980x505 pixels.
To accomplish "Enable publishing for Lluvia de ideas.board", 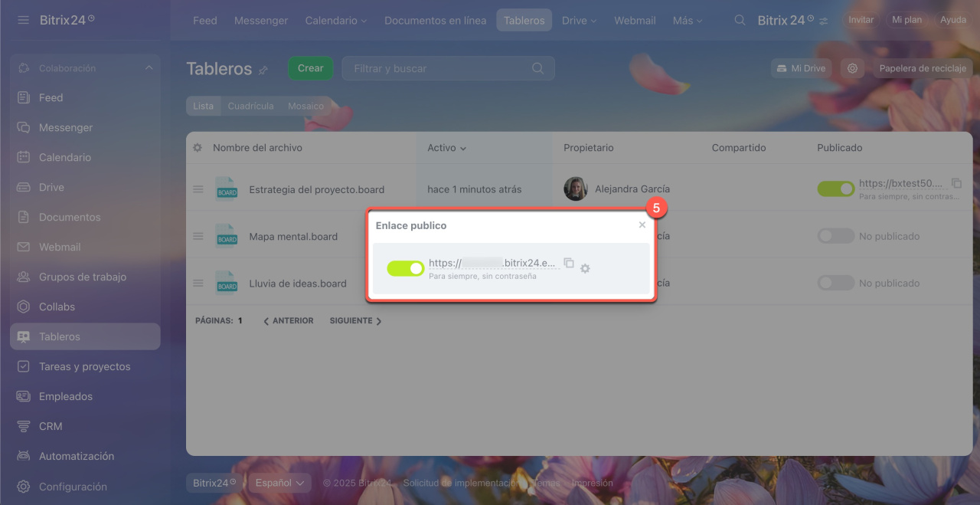I will coord(836,284).
